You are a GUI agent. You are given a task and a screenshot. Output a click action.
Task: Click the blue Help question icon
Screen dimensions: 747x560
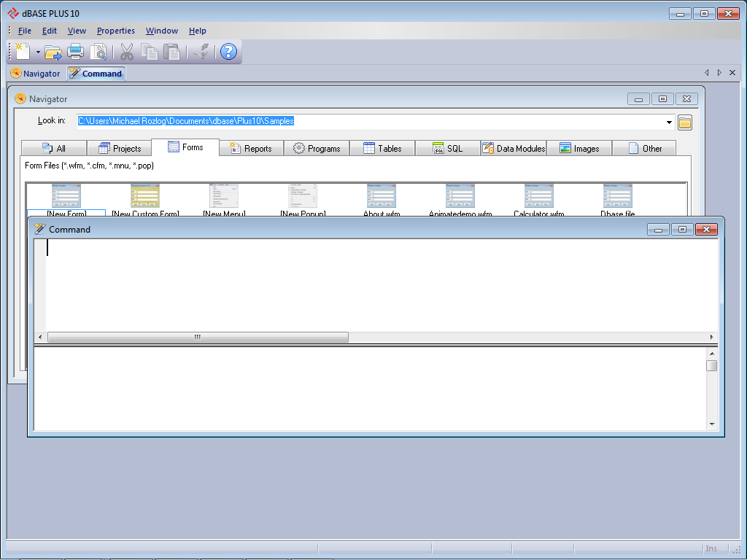click(228, 52)
